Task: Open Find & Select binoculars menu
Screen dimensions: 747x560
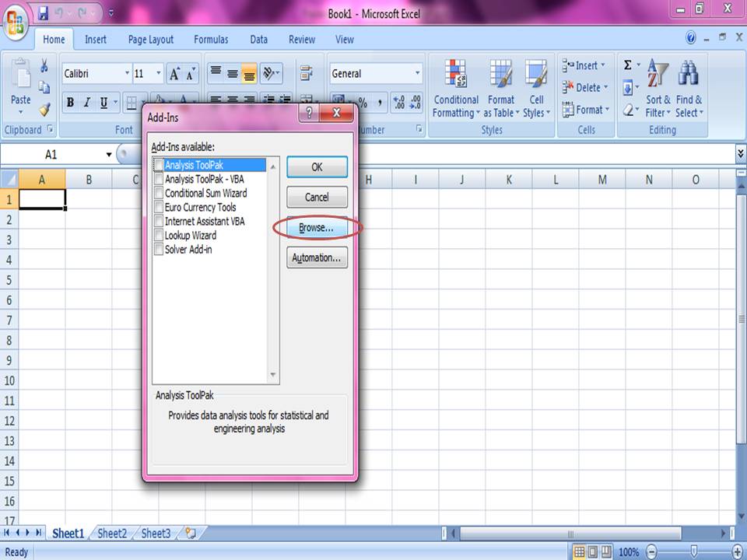Action: (x=689, y=89)
